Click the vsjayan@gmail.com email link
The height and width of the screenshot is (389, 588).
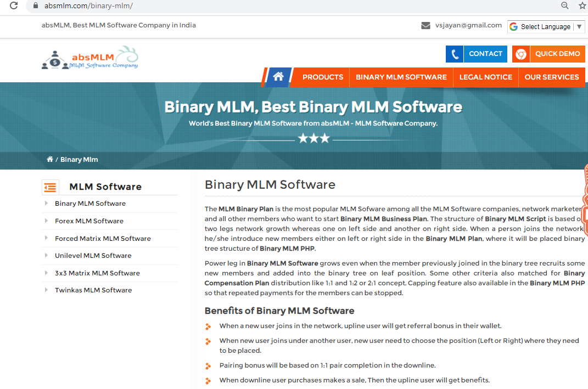(x=468, y=25)
